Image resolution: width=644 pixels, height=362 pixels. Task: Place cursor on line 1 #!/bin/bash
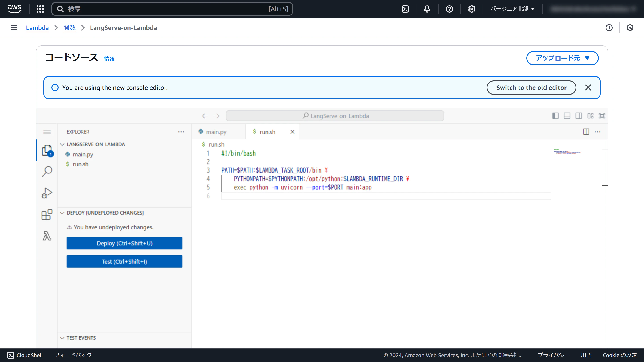click(239, 153)
